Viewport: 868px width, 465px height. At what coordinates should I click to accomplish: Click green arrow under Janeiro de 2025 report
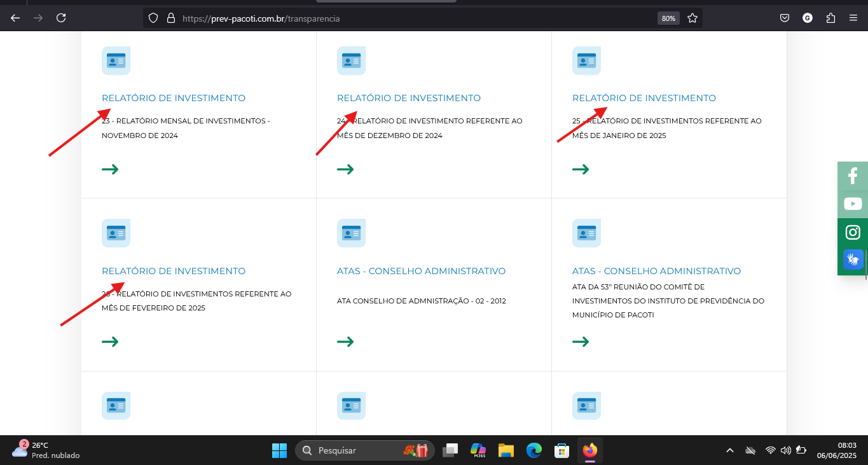(581, 169)
